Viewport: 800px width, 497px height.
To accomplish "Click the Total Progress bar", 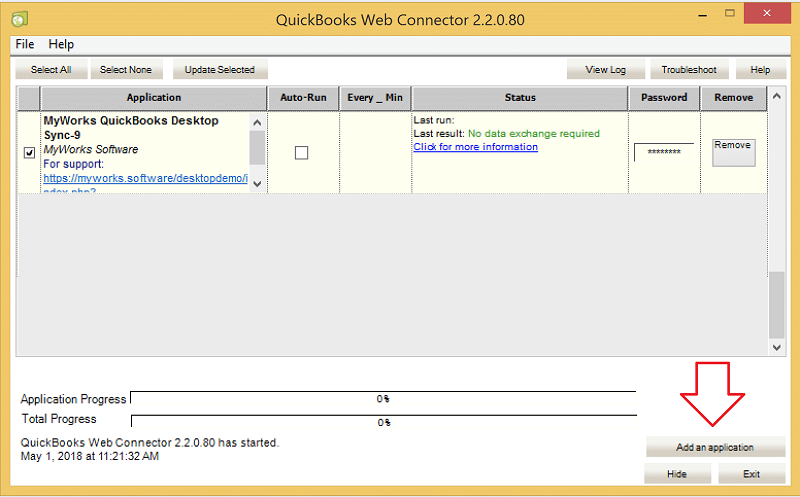I will [x=384, y=421].
